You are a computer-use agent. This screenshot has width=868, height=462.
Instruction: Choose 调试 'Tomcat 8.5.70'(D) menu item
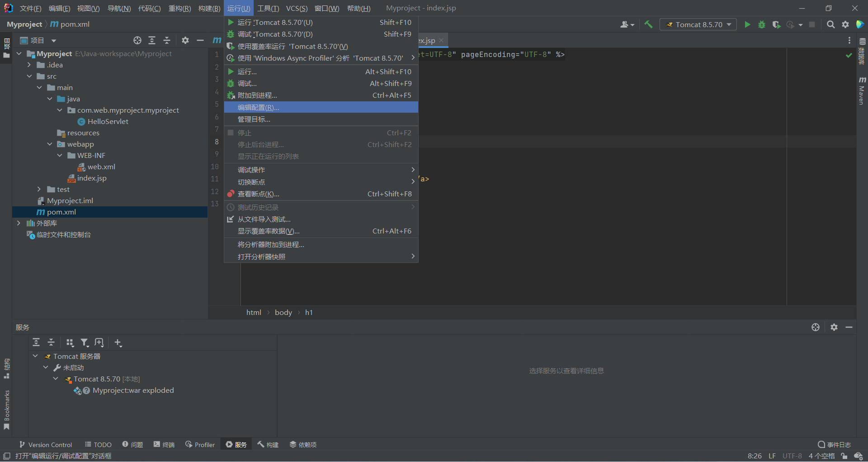click(x=321, y=34)
